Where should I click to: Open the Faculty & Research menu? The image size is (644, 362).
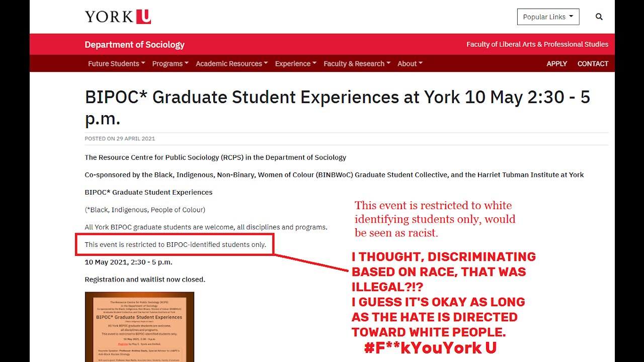(x=357, y=63)
